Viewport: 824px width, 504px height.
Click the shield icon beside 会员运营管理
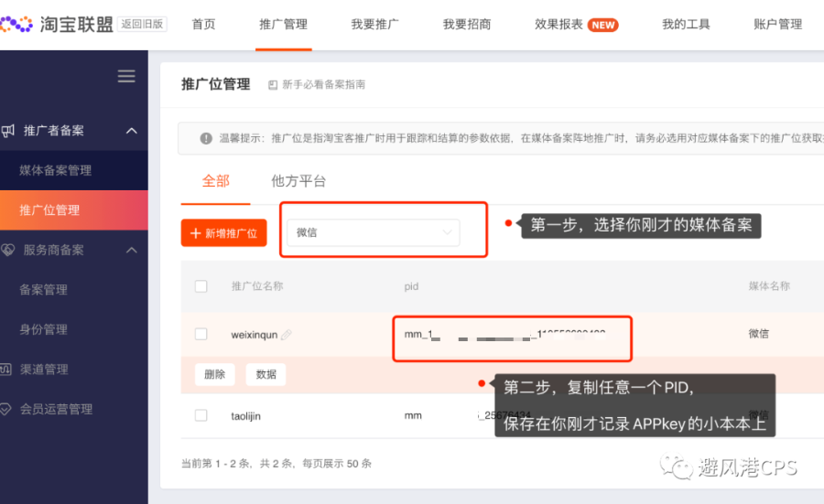[x=5, y=409]
